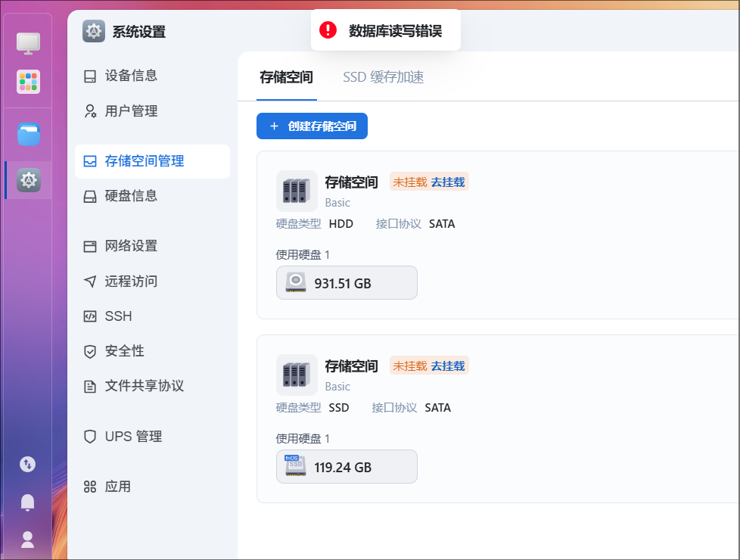Screen dimensions: 740x560
Task: Click the 网络设置 sidebar icon
Action: (90, 247)
